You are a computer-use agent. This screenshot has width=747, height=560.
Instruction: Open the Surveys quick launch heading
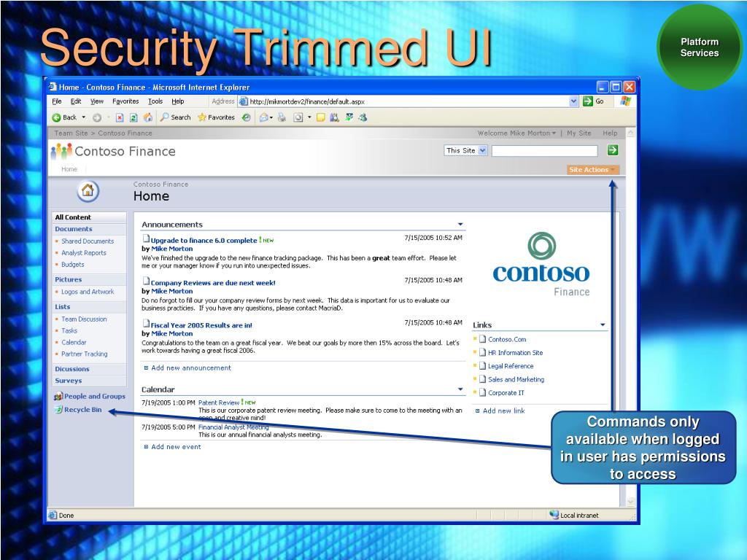pos(68,381)
